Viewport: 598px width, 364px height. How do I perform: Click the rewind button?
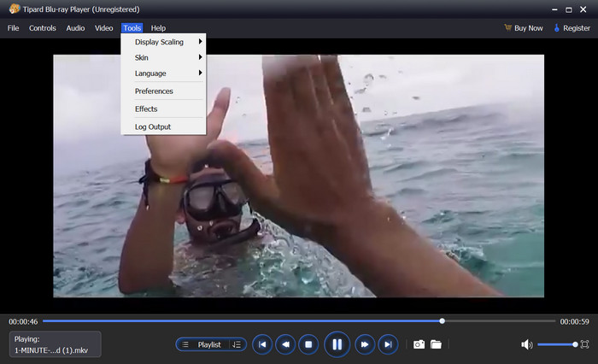286,344
